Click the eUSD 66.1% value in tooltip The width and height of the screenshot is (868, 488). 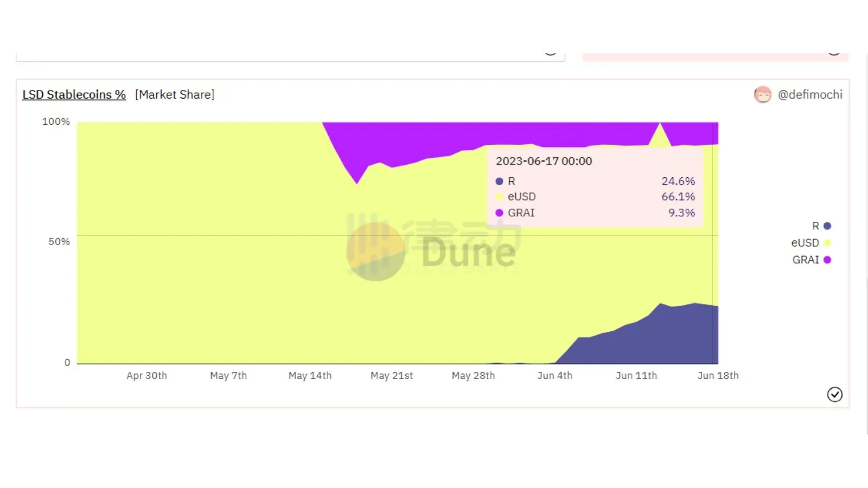(x=678, y=197)
